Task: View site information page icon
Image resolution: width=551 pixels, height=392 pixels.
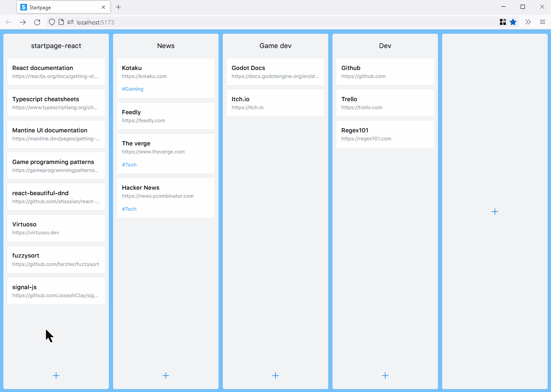Action: coord(61,22)
